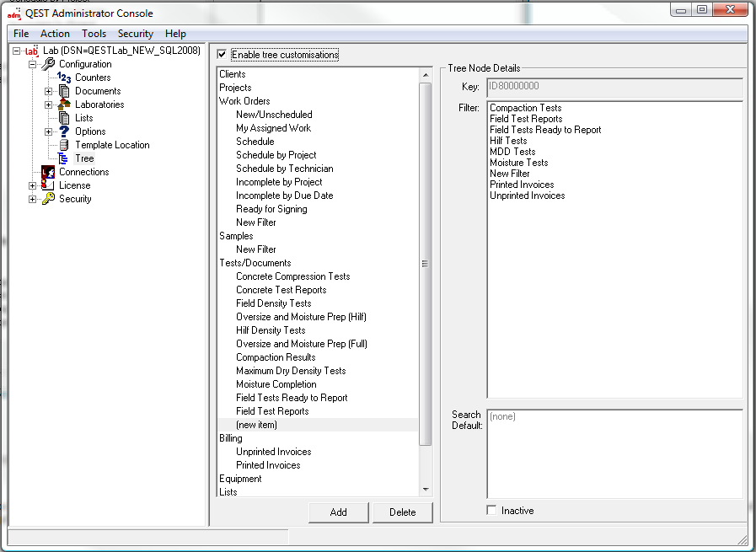Expand the Laboratories tree node
The height and width of the screenshot is (552, 756).
pos(49,105)
